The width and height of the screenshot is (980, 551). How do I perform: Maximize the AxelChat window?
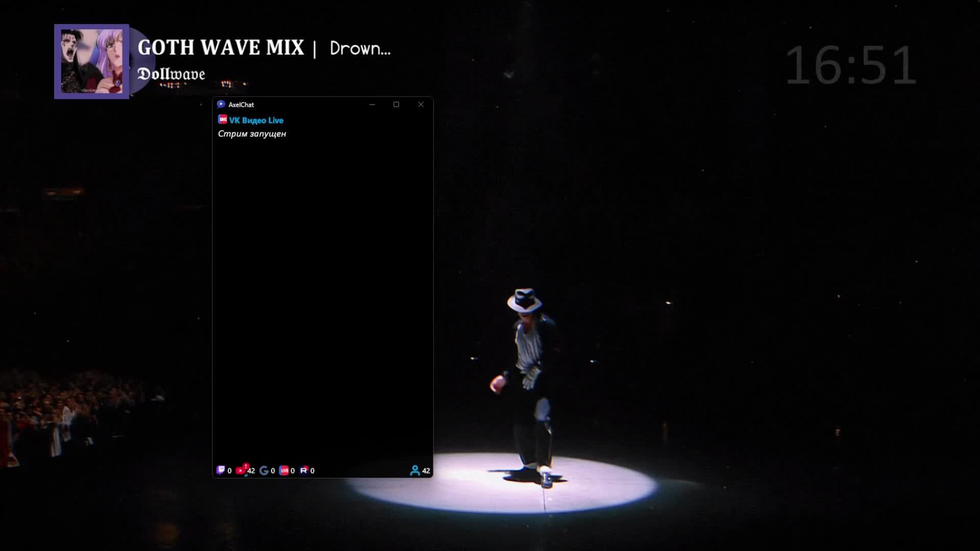click(x=396, y=105)
